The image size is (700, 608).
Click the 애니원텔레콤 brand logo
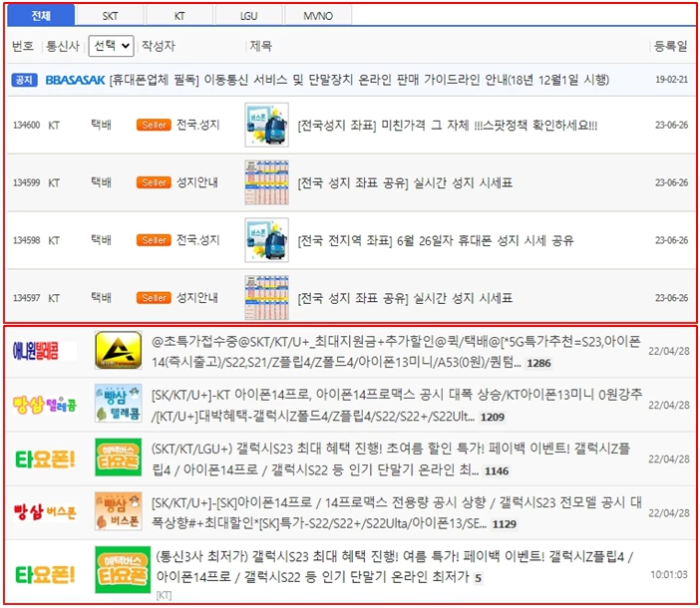click(36, 351)
